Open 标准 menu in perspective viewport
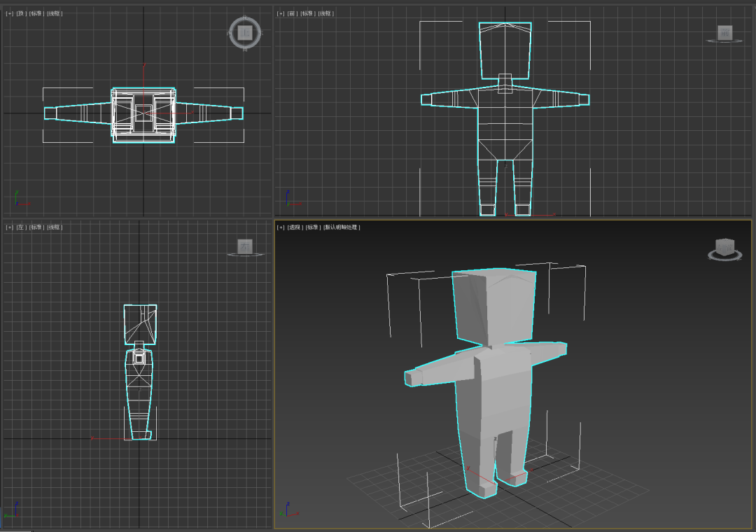 [313, 227]
